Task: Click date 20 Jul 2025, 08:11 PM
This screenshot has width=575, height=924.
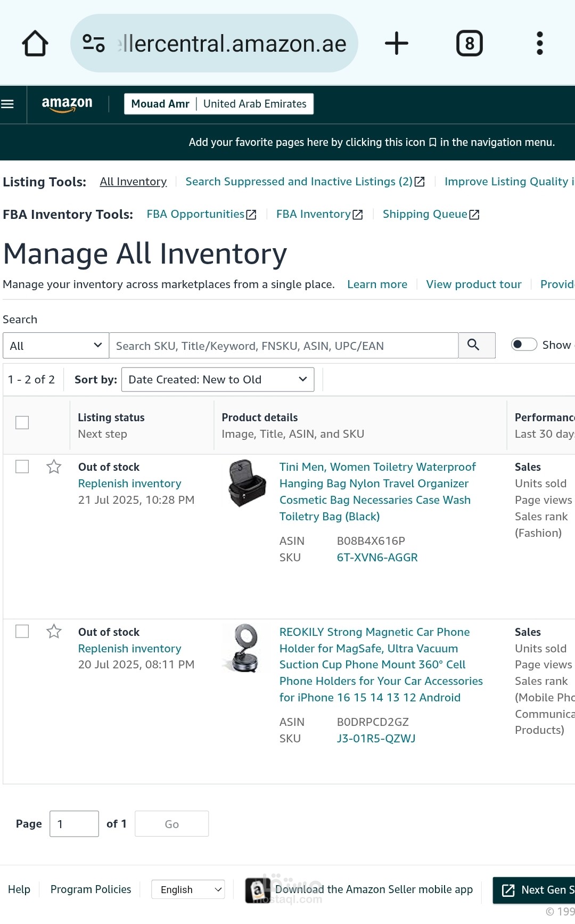Action: pyautogui.click(x=136, y=665)
